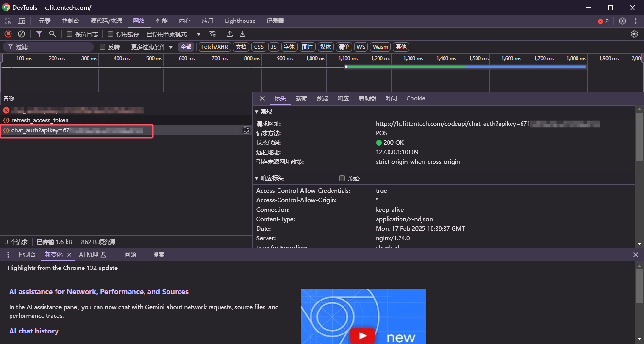This screenshot has width=644, height=344.
Task: Select the 字体 filter type
Action: tap(289, 47)
